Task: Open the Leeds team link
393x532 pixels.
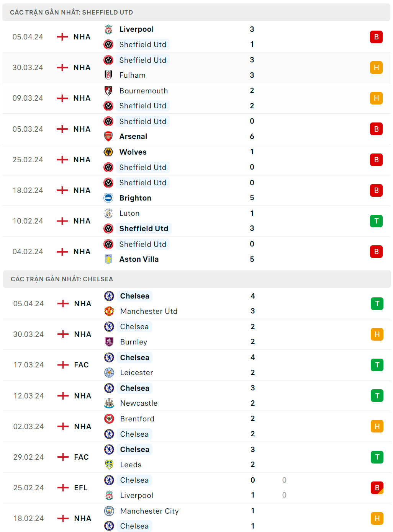Action: pyautogui.click(x=131, y=465)
